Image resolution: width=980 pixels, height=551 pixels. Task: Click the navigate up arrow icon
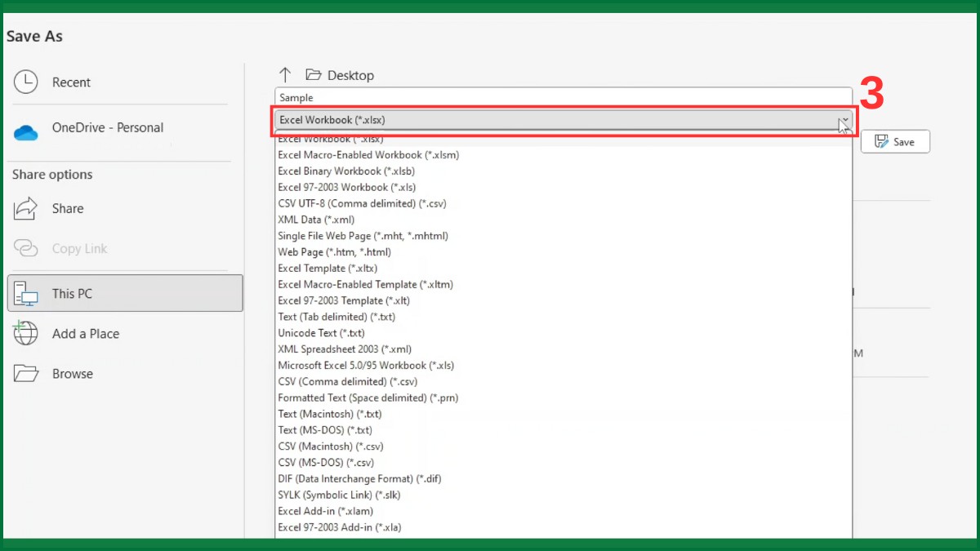coord(284,74)
